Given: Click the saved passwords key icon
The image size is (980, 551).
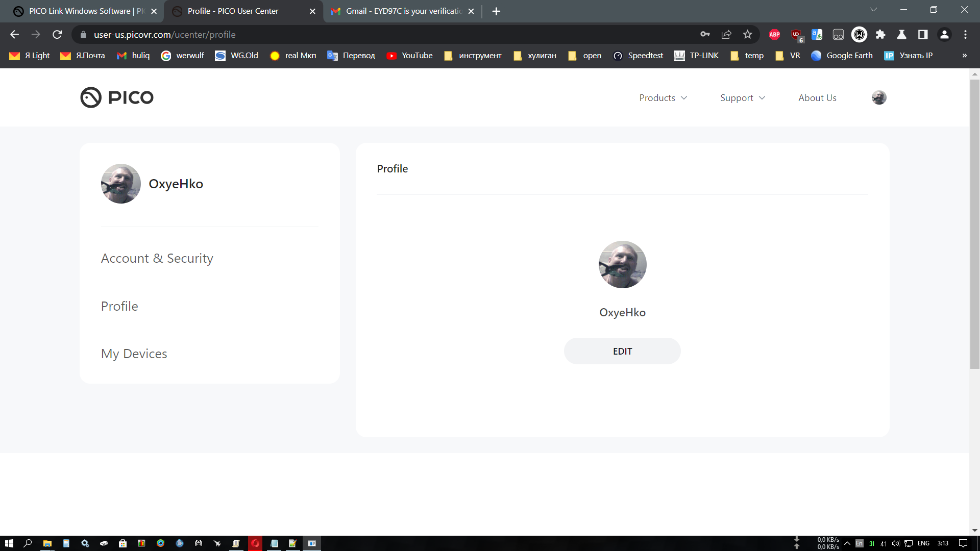Looking at the screenshot, I should click(x=705, y=35).
